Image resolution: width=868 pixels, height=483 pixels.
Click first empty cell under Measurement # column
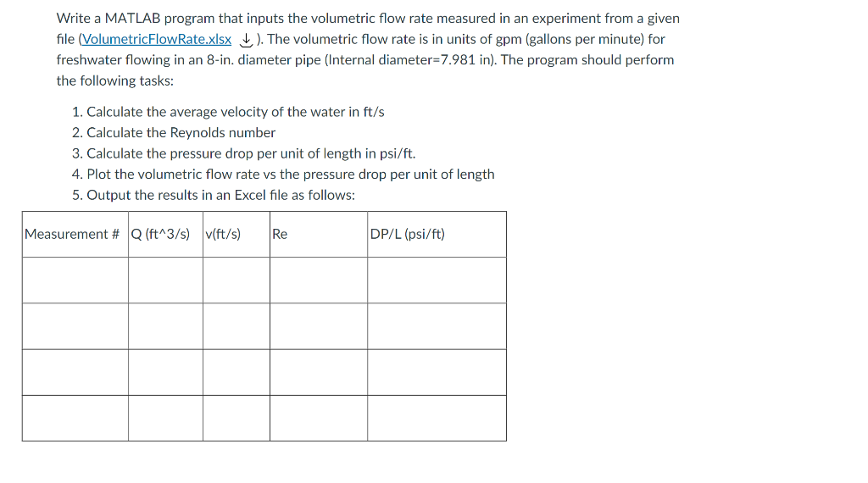75,280
